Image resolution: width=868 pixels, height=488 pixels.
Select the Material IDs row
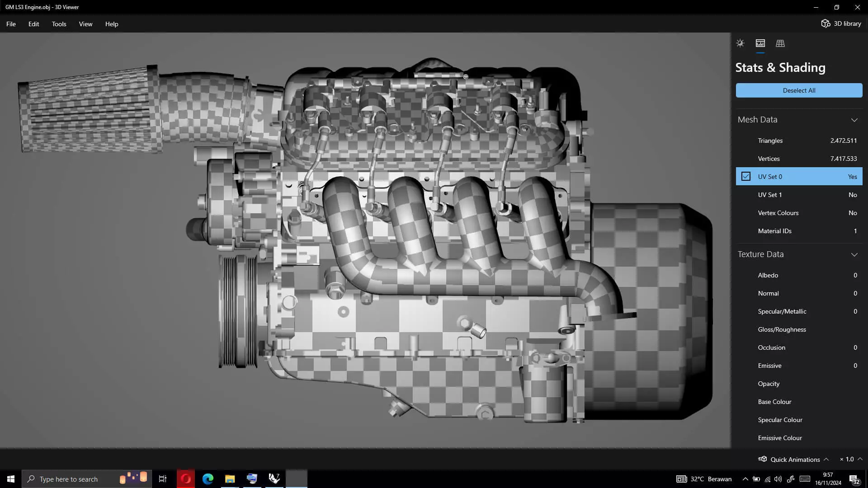pyautogui.click(x=799, y=231)
